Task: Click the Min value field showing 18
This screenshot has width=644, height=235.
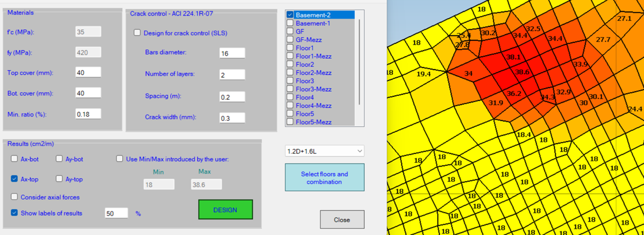Action: pos(159,184)
